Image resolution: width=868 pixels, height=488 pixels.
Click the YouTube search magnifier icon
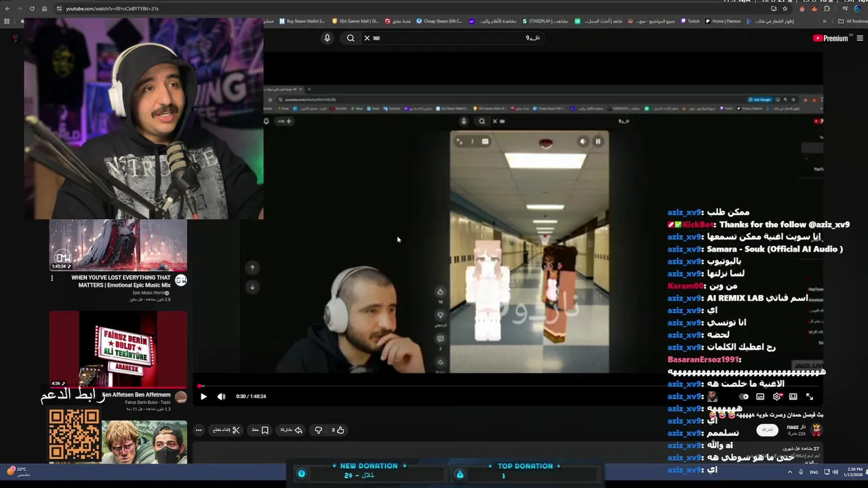[x=351, y=38]
